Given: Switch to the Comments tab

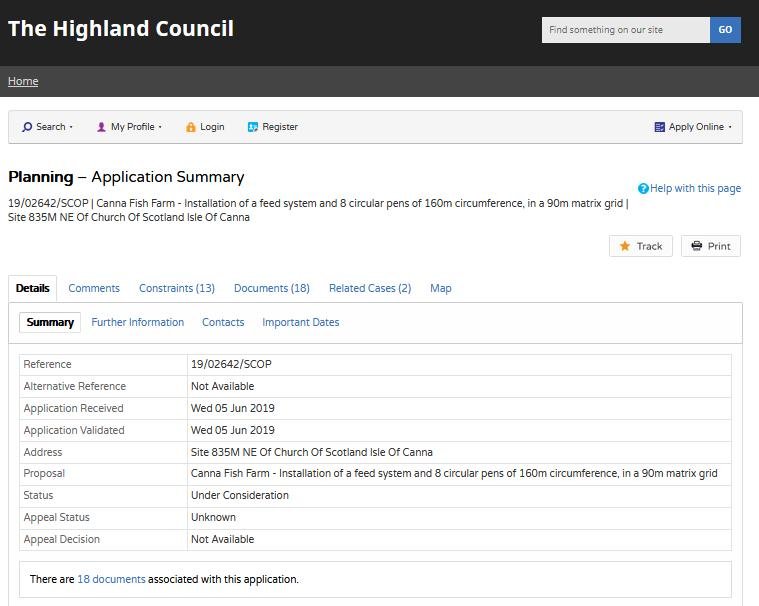Looking at the screenshot, I should [94, 288].
